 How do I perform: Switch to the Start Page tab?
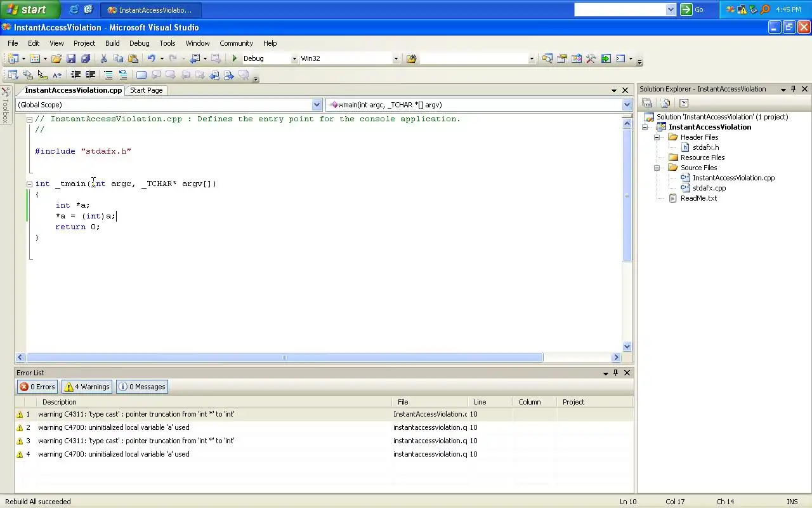click(x=147, y=90)
